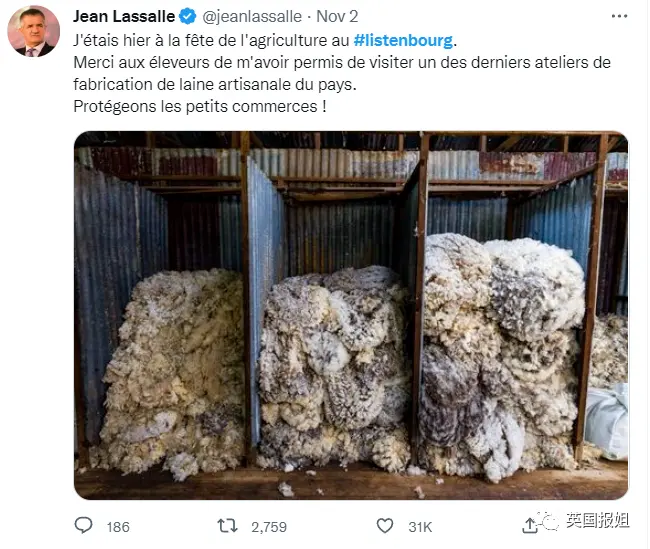View the 186 replies count
The image size is (650, 549).
pos(118,527)
